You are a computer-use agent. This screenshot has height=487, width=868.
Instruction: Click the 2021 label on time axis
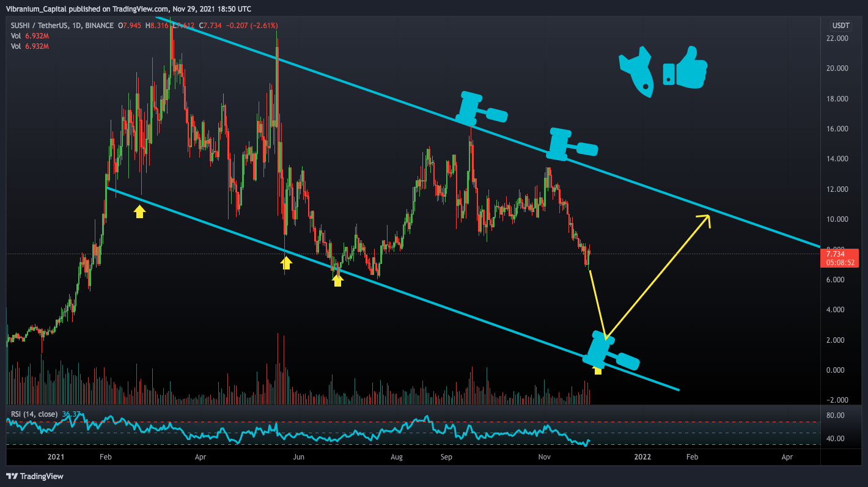point(56,456)
